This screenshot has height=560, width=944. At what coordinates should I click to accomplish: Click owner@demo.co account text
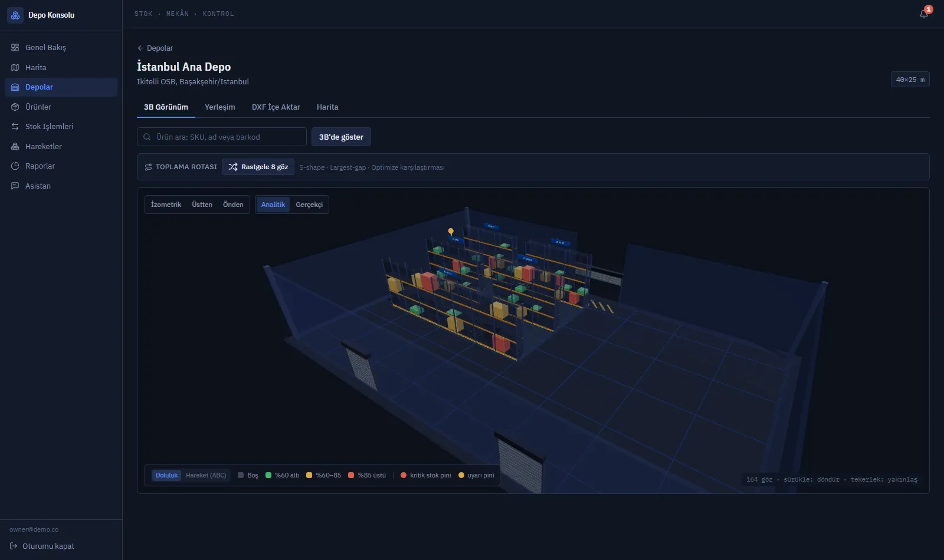pyautogui.click(x=34, y=529)
